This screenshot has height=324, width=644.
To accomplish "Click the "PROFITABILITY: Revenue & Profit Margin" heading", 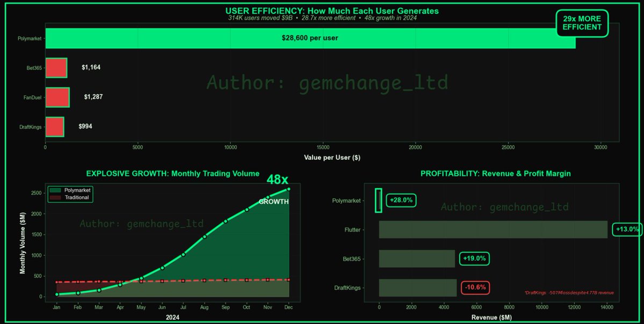I will pyautogui.click(x=495, y=173).
